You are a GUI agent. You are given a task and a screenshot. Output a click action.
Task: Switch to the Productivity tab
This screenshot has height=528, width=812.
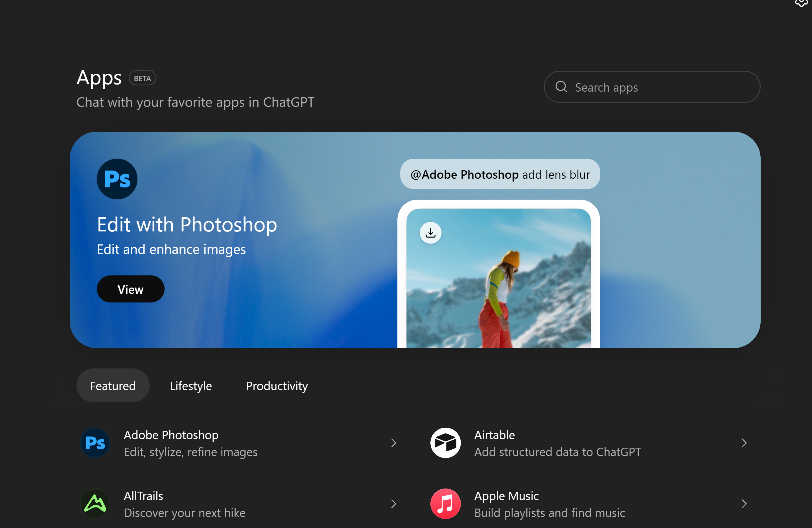click(x=277, y=386)
